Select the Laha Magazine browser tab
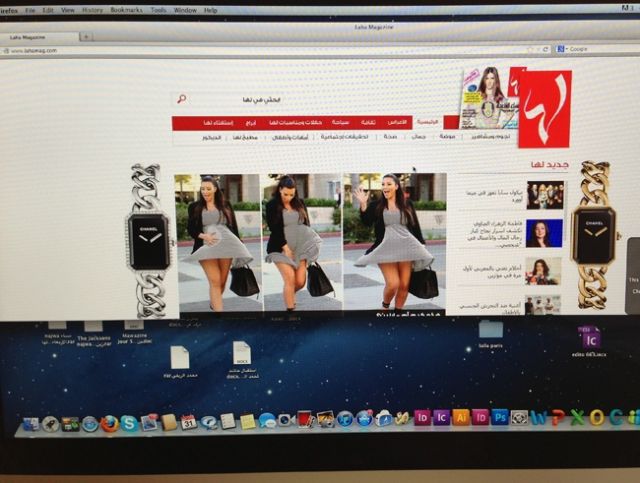The height and width of the screenshot is (483, 640). (x=38, y=36)
